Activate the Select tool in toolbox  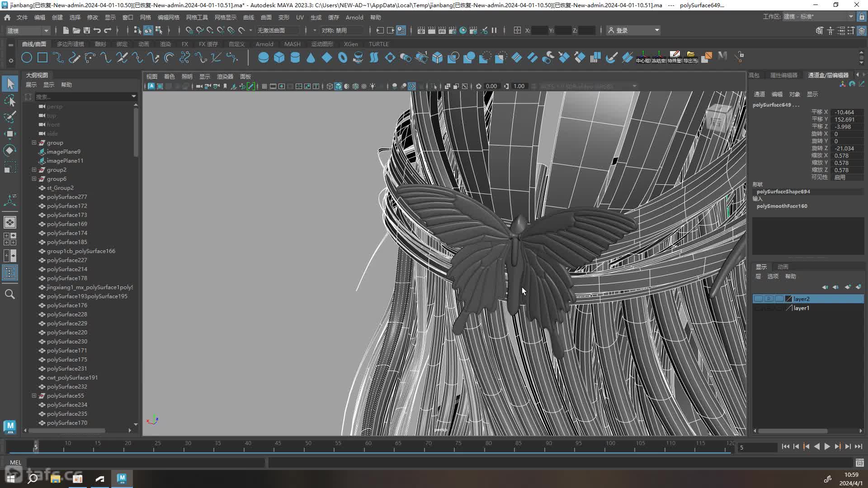10,84
